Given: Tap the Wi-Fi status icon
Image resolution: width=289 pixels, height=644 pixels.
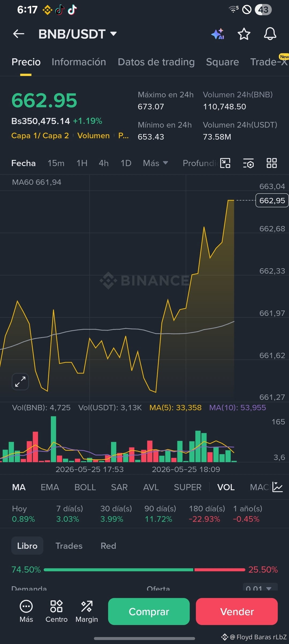Looking at the screenshot, I should point(234,9).
